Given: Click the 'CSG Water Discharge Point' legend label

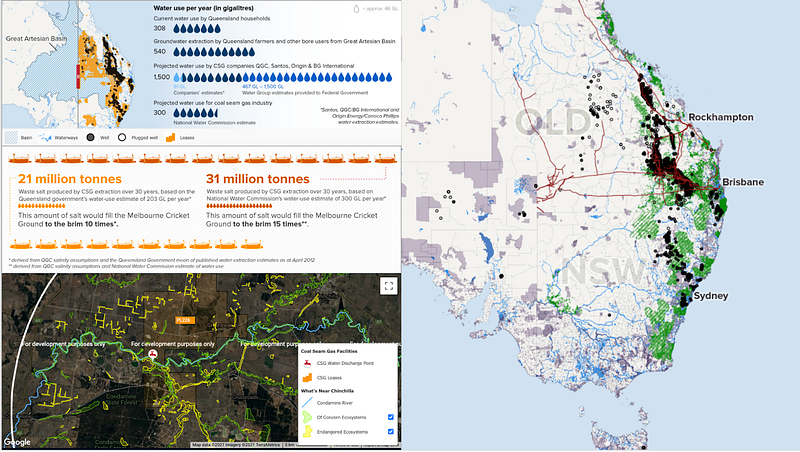Looking at the screenshot, I should (x=345, y=363).
